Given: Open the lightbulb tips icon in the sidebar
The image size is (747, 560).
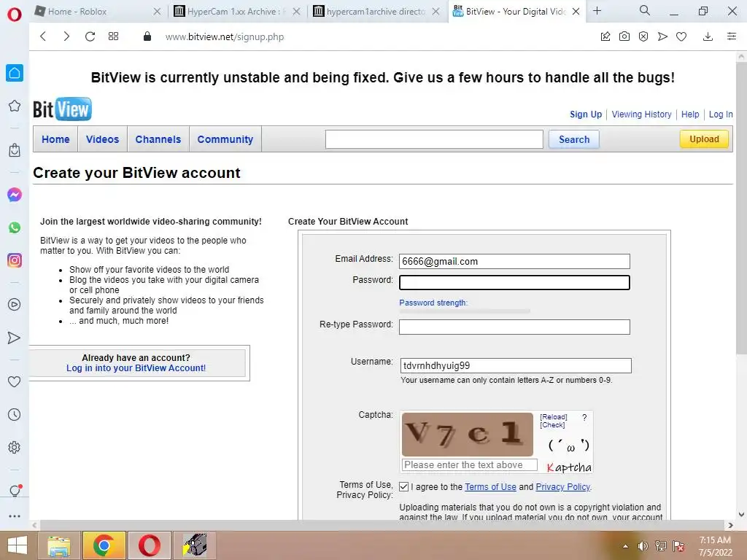Looking at the screenshot, I should pos(15,490).
